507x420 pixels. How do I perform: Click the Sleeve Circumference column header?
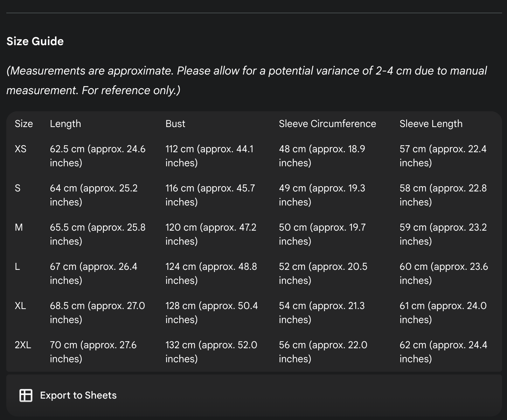[x=327, y=124]
